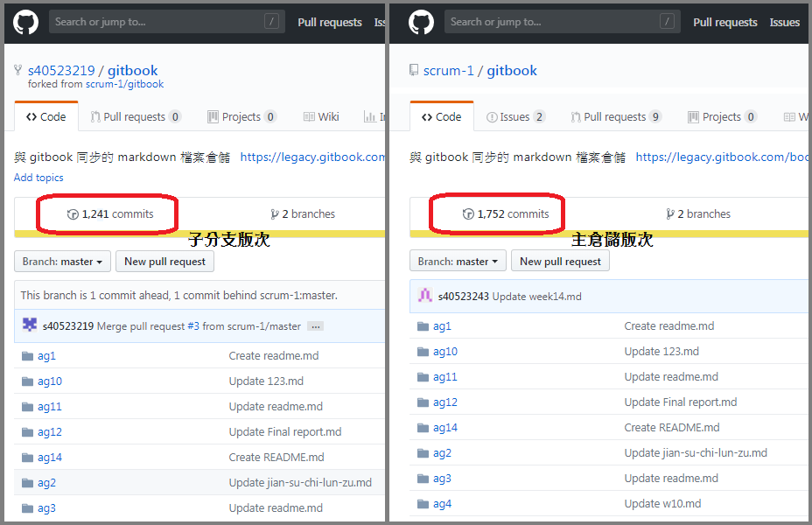Open pull request #3 link

pyautogui.click(x=193, y=326)
